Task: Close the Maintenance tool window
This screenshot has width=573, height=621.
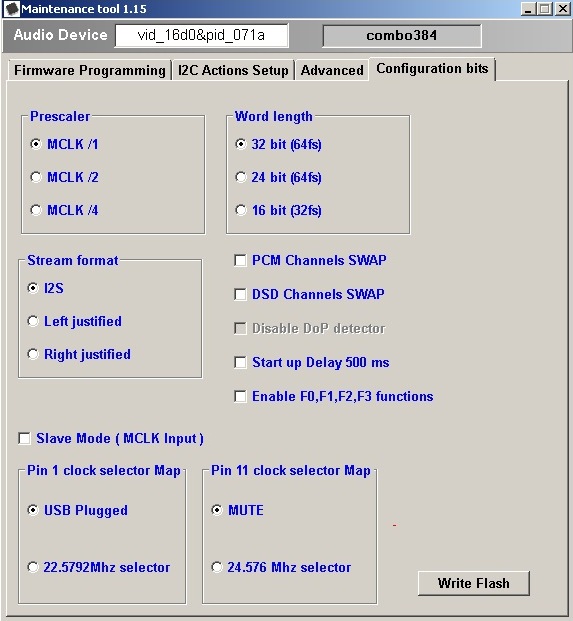Action: [563, 9]
